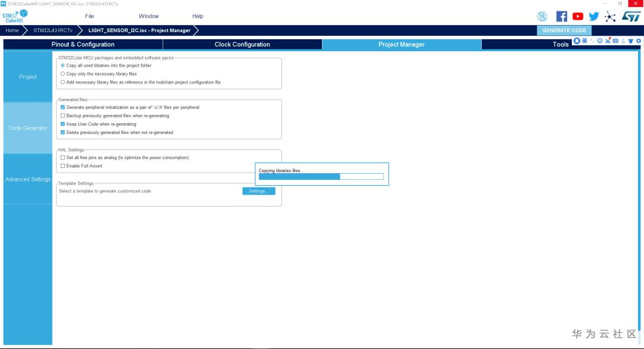
Task: Open the Advanced Settings side section
Action: (28, 179)
